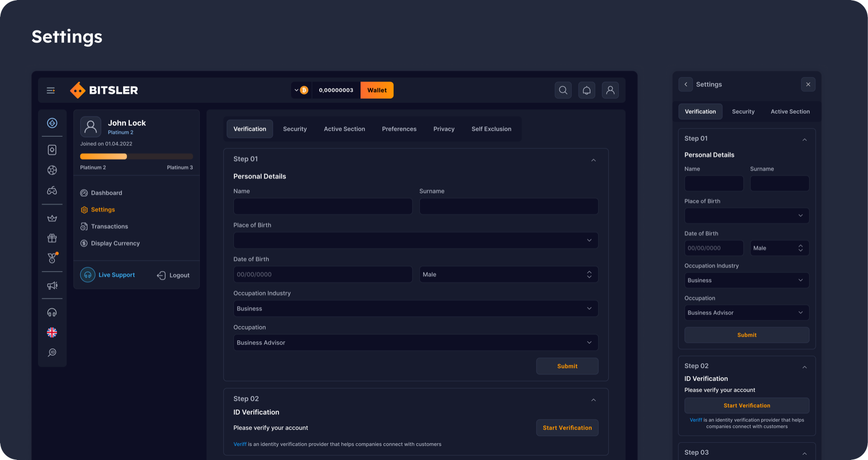This screenshot has height=460, width=868.
Task: Go back using the mobile Settings panel arrow
Action: (x=686, y=84)
